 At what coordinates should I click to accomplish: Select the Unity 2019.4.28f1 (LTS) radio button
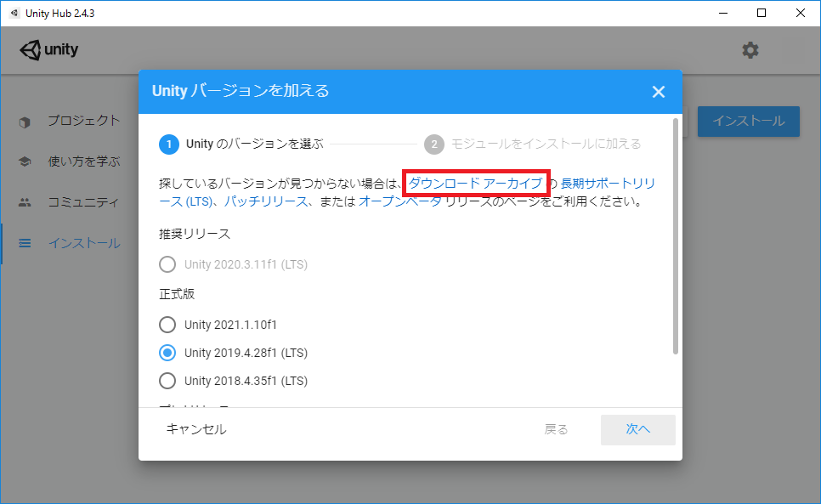167,353
